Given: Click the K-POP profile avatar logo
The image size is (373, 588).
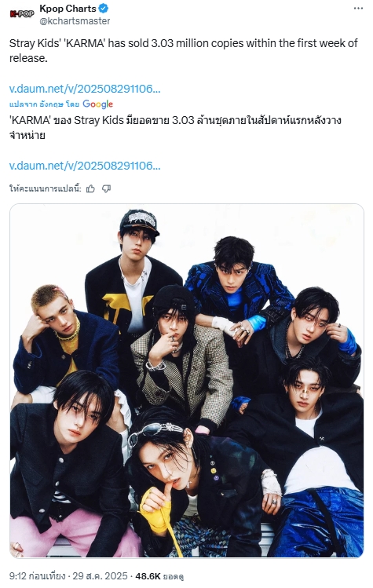Looking at the screenshot, I should point(22,14).
